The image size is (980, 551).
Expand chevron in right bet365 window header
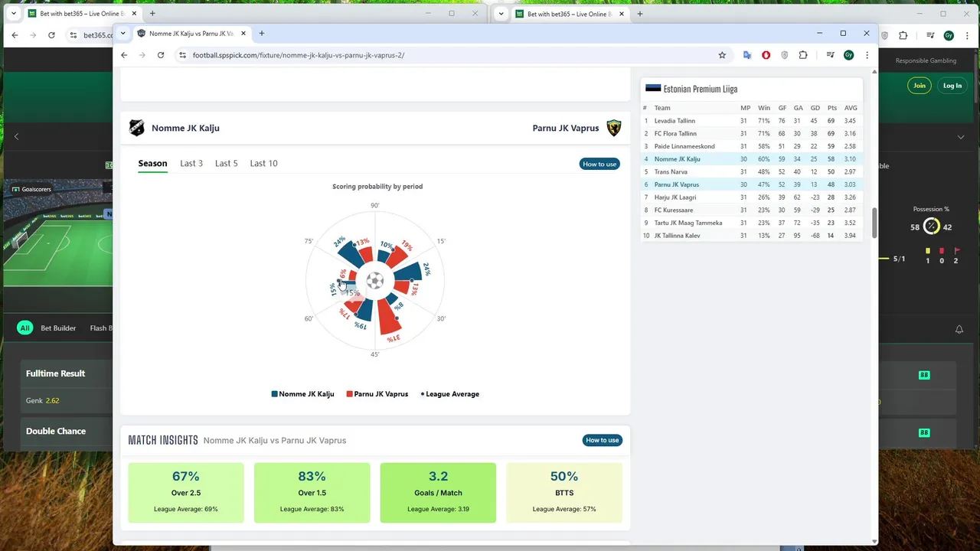(x=961, y=137)
